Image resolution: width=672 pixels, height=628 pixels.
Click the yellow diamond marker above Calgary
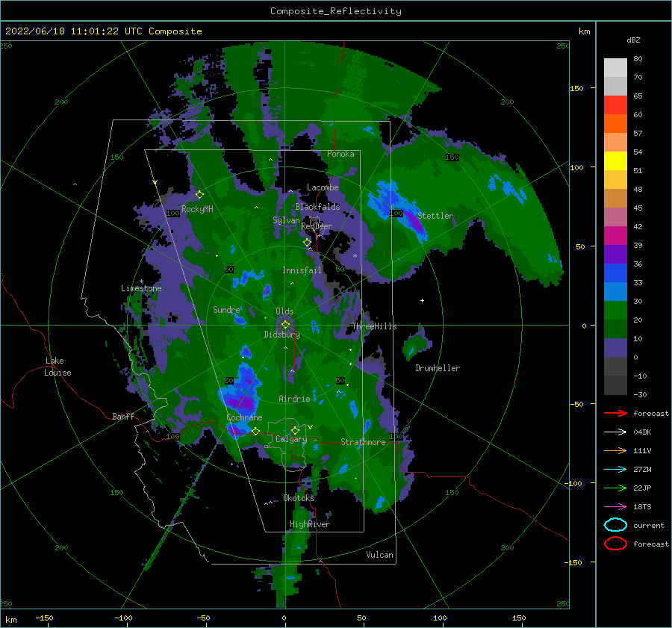(295, 430)
